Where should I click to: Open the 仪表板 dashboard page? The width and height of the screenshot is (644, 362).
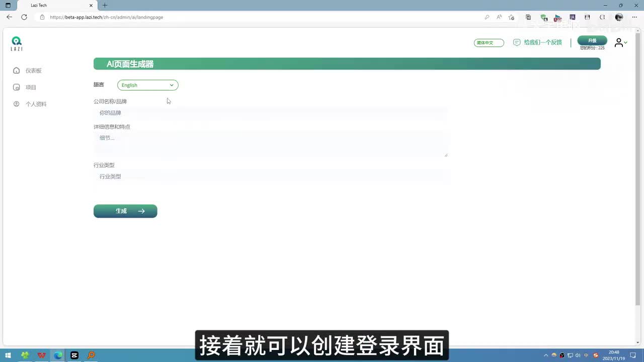pyautogui.click(x=33, y=71)
